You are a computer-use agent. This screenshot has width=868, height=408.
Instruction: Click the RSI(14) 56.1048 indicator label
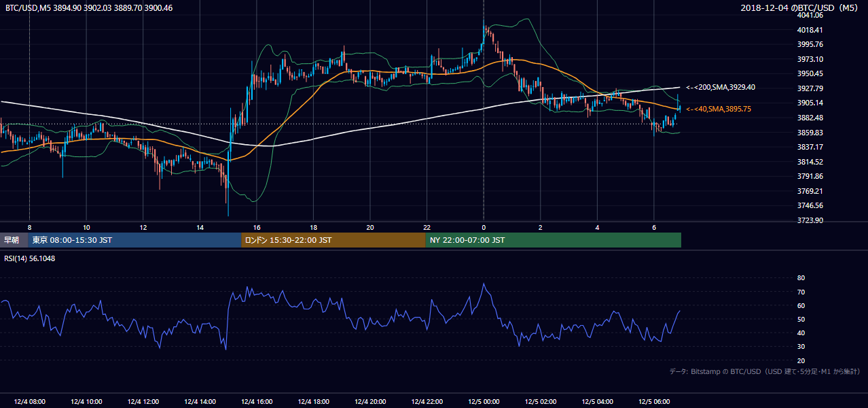(30, 258)
